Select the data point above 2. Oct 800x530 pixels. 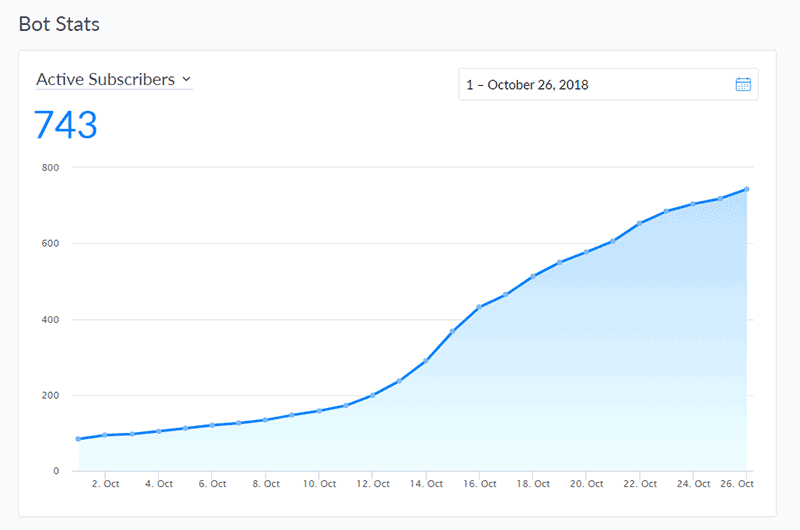(105, 435)
